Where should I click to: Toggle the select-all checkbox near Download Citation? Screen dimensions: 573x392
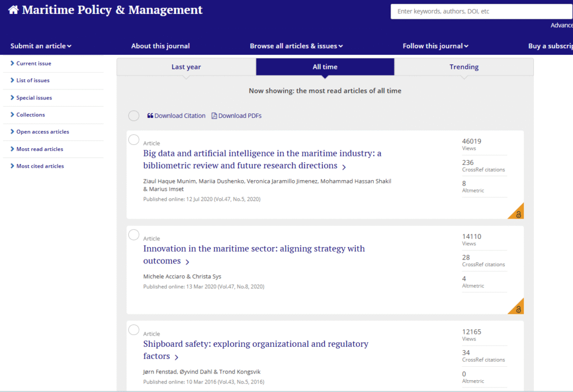(x=134, y=116)
